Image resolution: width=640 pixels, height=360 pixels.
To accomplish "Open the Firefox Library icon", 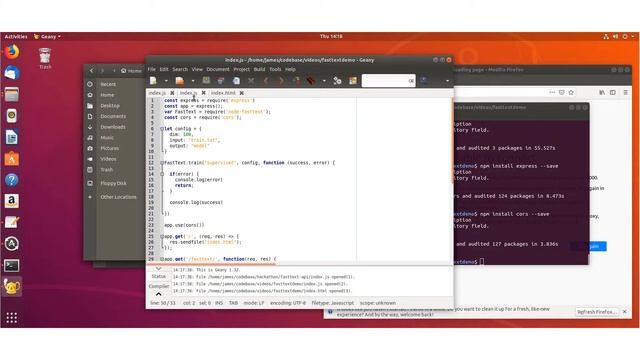I will click(602, 93).
